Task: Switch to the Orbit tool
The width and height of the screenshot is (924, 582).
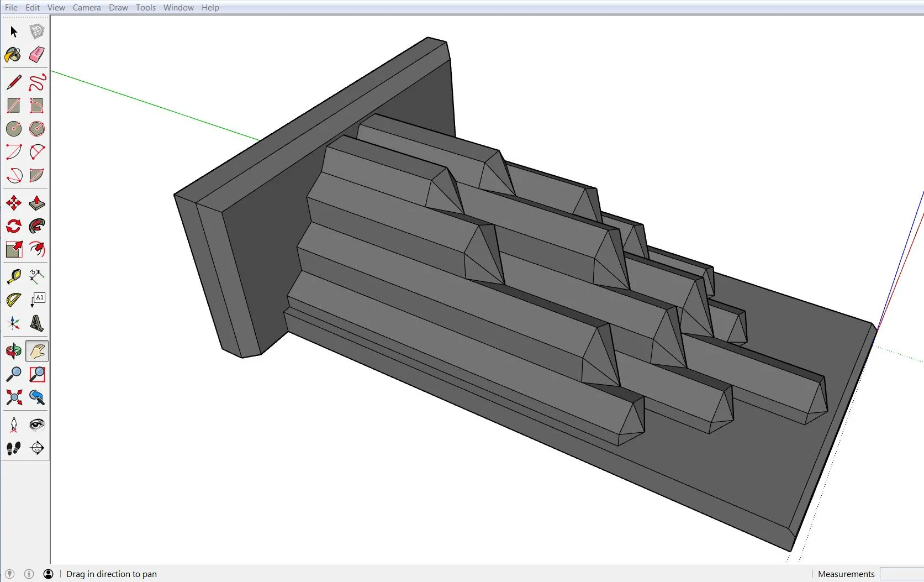Action: 14,351
